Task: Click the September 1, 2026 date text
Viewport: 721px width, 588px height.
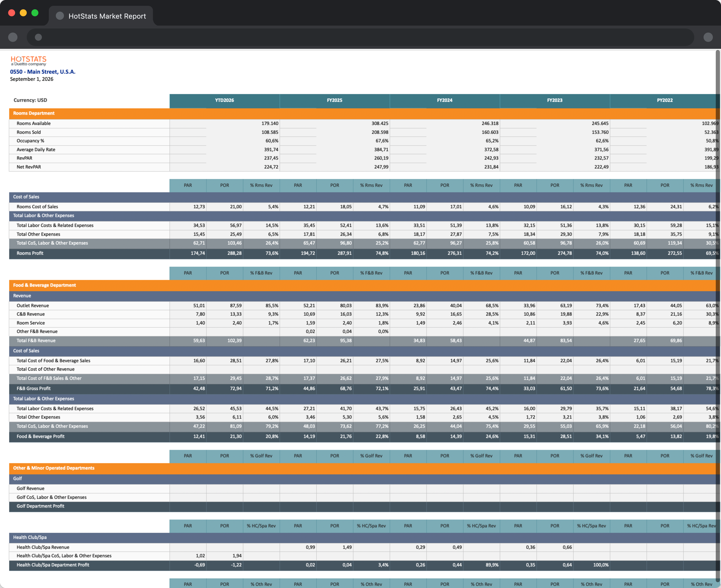Action: (32, 79)
